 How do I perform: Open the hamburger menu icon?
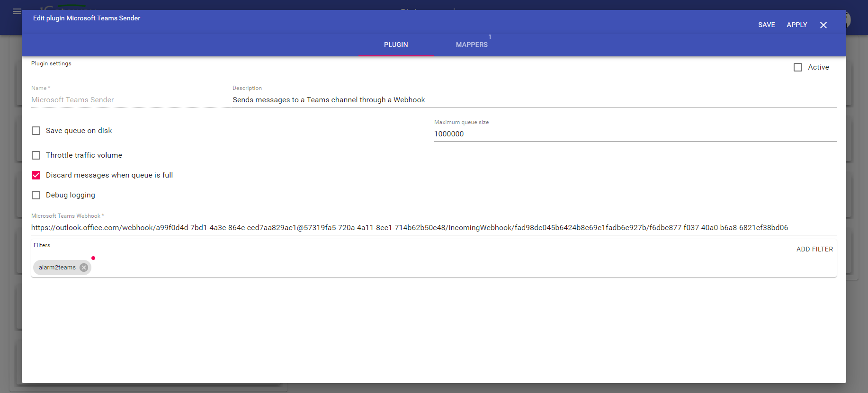[17, 11]
